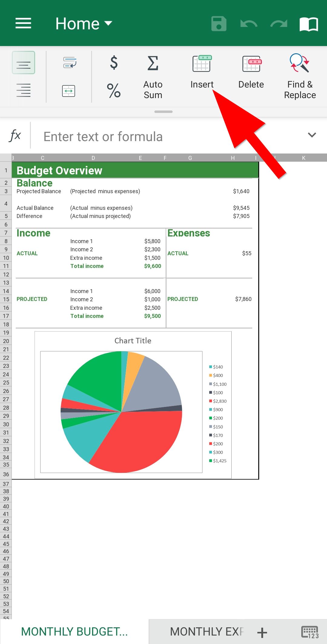The width and height of the screenshot is (327, 644).
Task: Toggle right text alignment
Action: 23,90
